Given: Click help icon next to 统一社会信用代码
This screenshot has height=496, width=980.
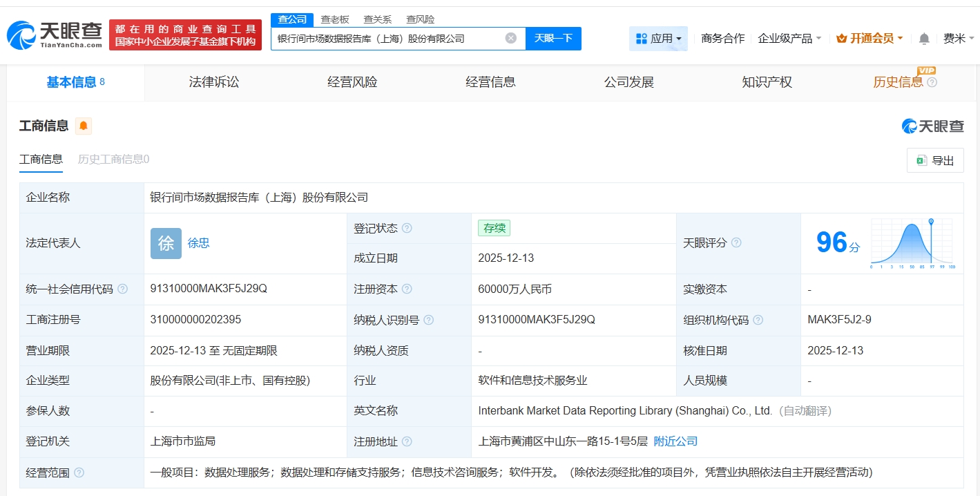Looking at the screenshot, I should coord(123,289).
